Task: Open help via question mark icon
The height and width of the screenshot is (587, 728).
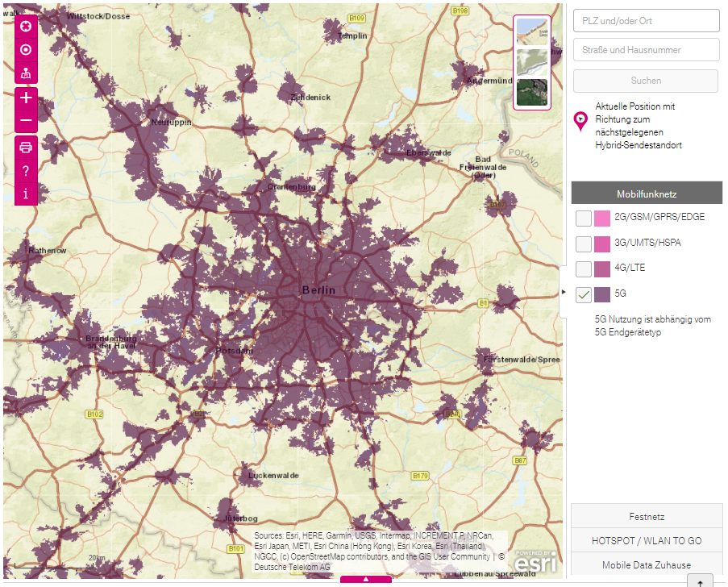Action: [x=26, y=170]
